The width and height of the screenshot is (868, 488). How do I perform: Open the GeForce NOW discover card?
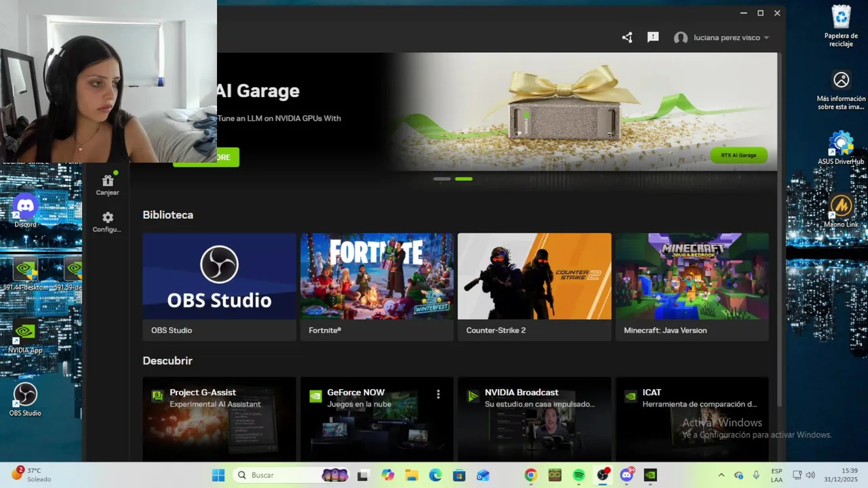pyautogui.click(x=377, y=419)
